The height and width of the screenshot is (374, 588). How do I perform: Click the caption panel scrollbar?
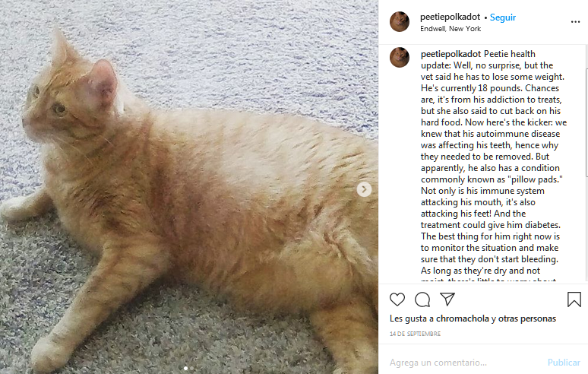tap(586, 122)
